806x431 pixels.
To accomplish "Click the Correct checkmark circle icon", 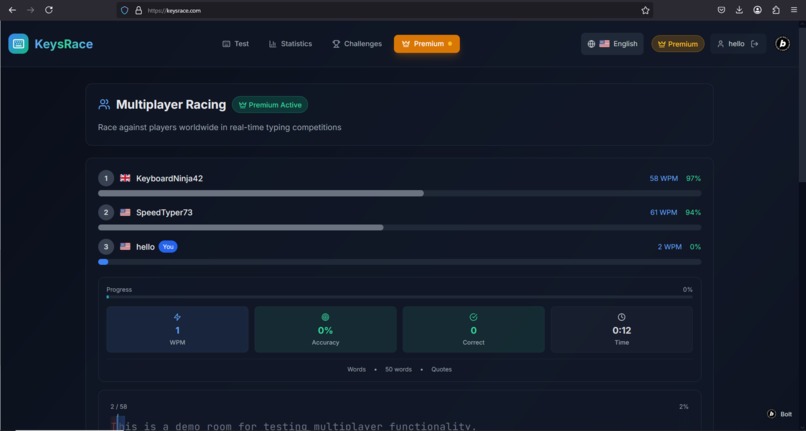I will pos(473,317).
